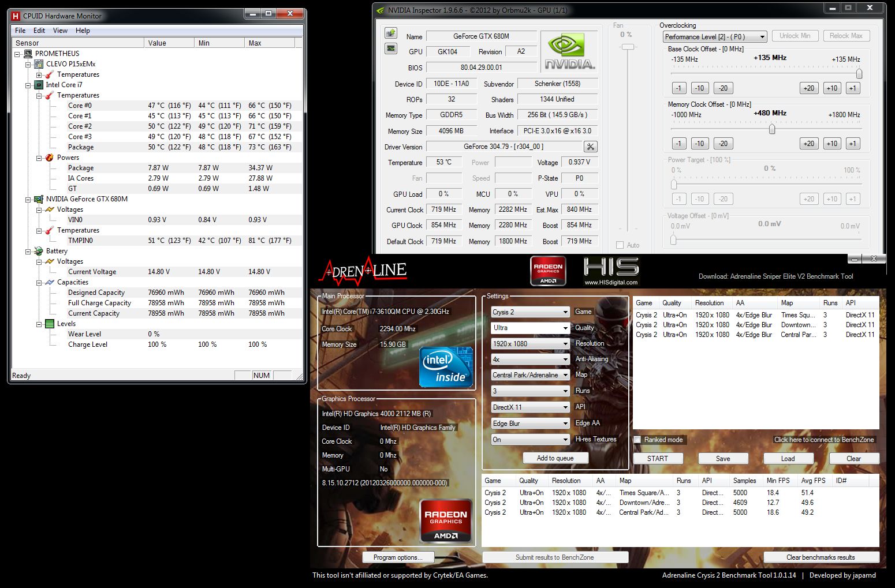
Task: Click the +20 button under Base Clock Offset
Action: point(809,88)
